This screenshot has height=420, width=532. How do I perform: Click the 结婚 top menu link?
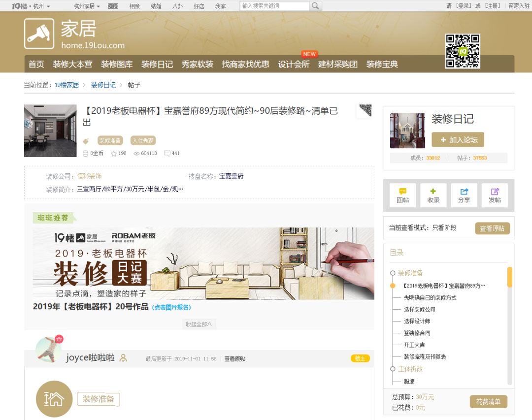(x=156, y=6)
